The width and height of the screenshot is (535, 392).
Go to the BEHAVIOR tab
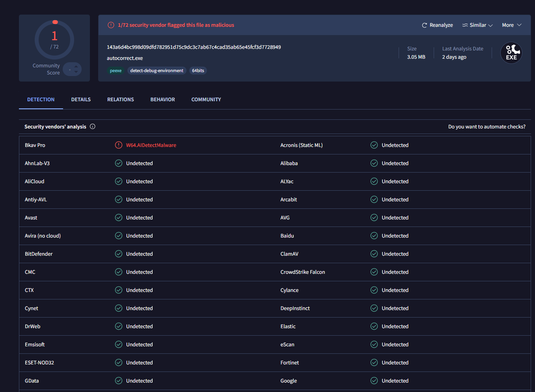click(163, 100)
